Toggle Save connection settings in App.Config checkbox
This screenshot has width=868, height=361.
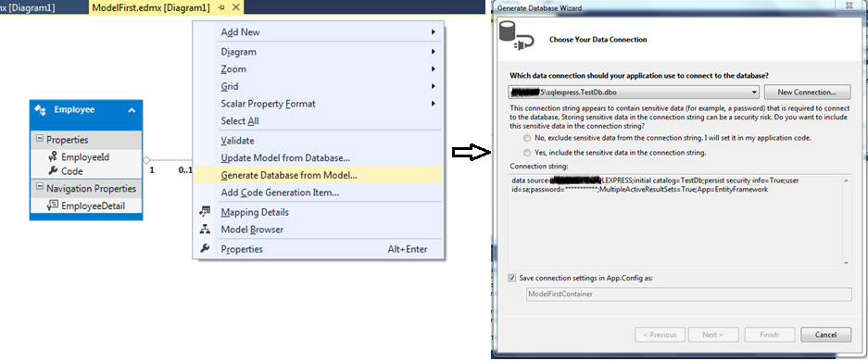[512, 278]
